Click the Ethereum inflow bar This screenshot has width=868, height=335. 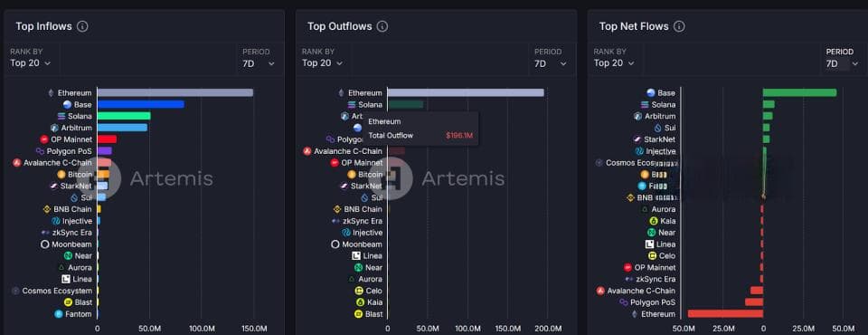(175, 92)
